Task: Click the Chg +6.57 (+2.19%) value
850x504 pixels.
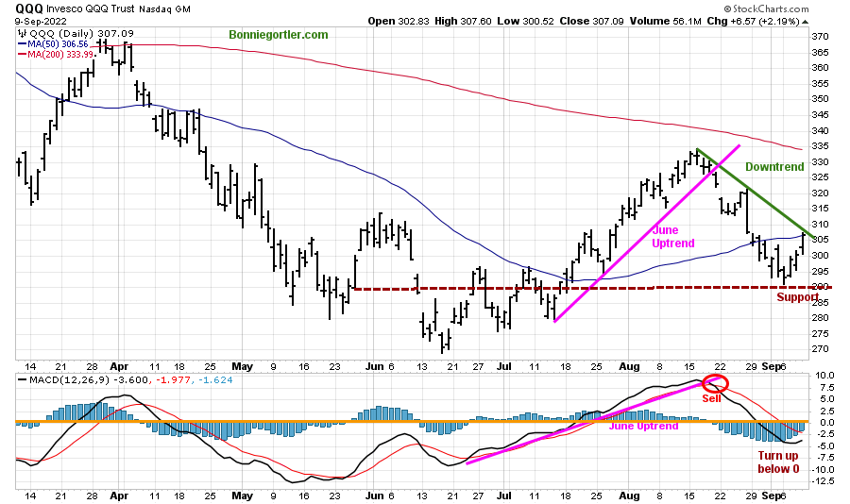Action: 753,21
